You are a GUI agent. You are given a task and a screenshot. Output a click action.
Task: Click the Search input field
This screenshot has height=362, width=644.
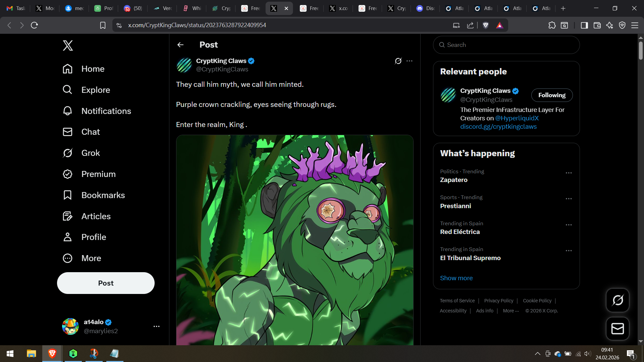click(506, 45)
